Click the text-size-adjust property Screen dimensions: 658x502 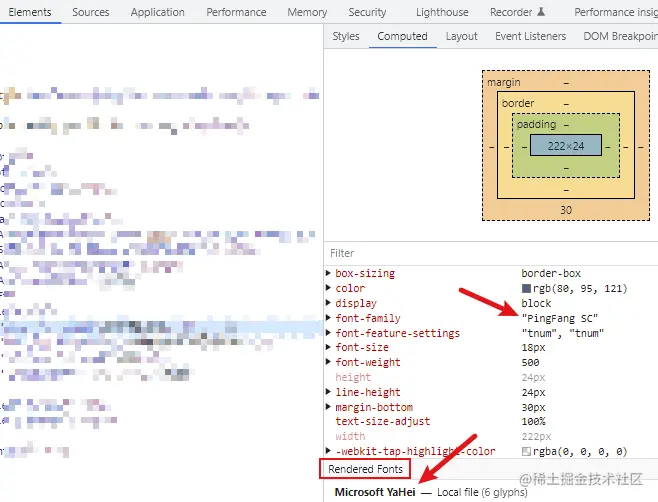coord(383,421)
